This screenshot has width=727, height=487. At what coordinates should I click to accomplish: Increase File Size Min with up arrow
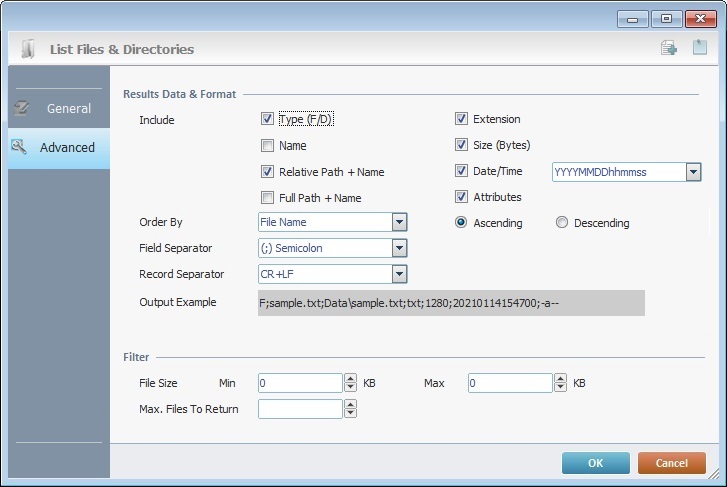(x=350, y=378)
